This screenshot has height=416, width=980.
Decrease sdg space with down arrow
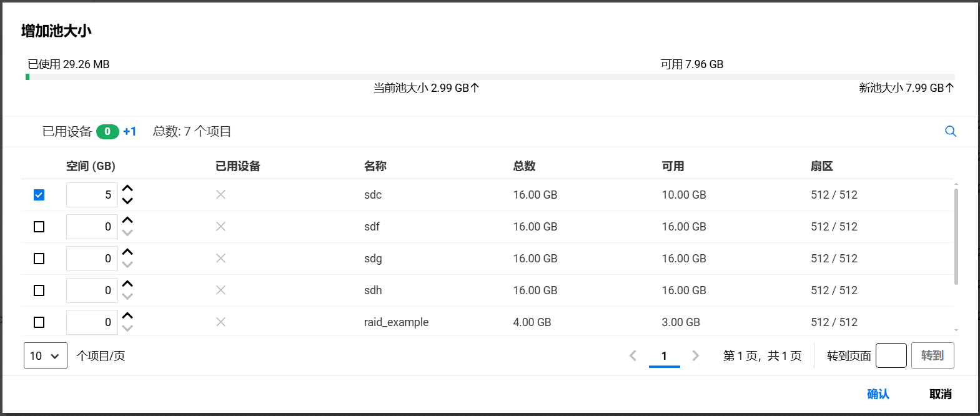(127, 265)
